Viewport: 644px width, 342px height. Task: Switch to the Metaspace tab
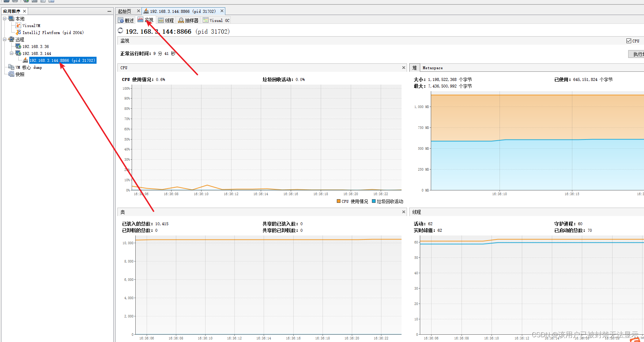tap(433, 68)
